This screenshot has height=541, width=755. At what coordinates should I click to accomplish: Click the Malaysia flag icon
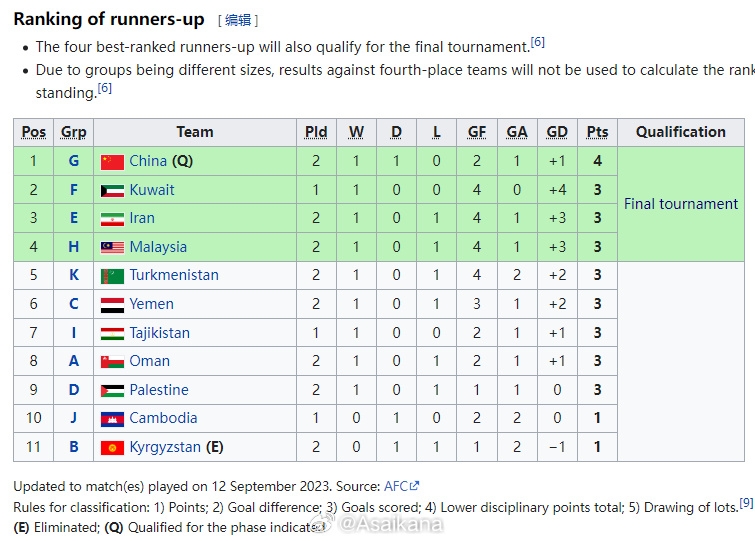coord(112,247)
